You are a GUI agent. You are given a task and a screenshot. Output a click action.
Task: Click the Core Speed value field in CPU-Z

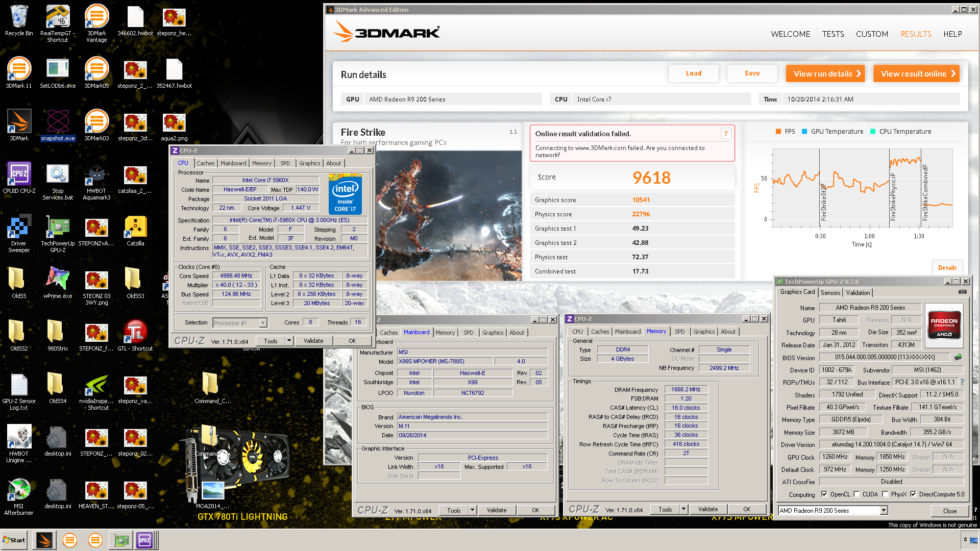coord(236,275)
